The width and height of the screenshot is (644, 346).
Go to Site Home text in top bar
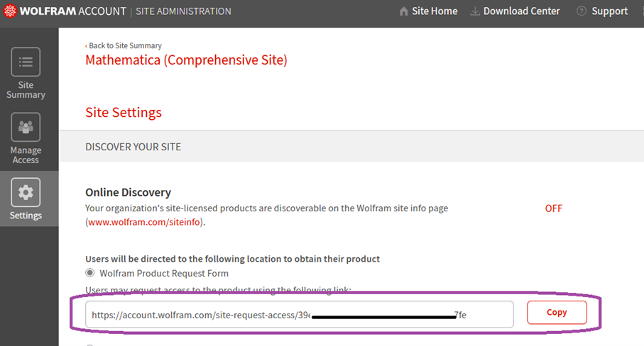point(435,11)
